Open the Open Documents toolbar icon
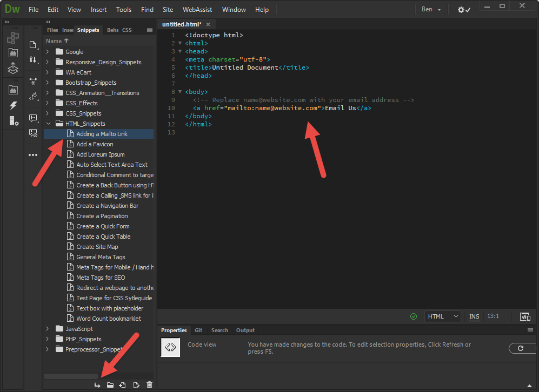 coord(33,44)
